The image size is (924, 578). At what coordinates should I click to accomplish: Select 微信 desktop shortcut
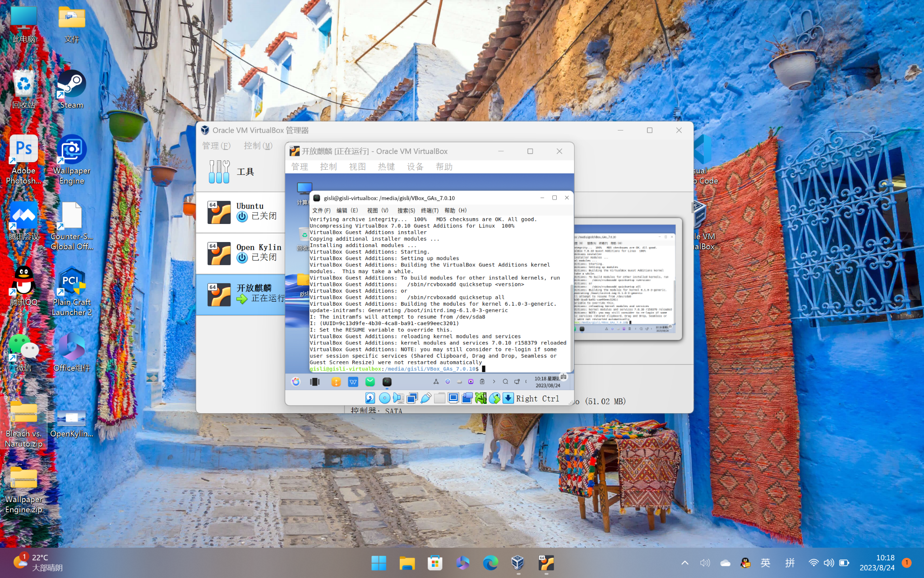23,353
